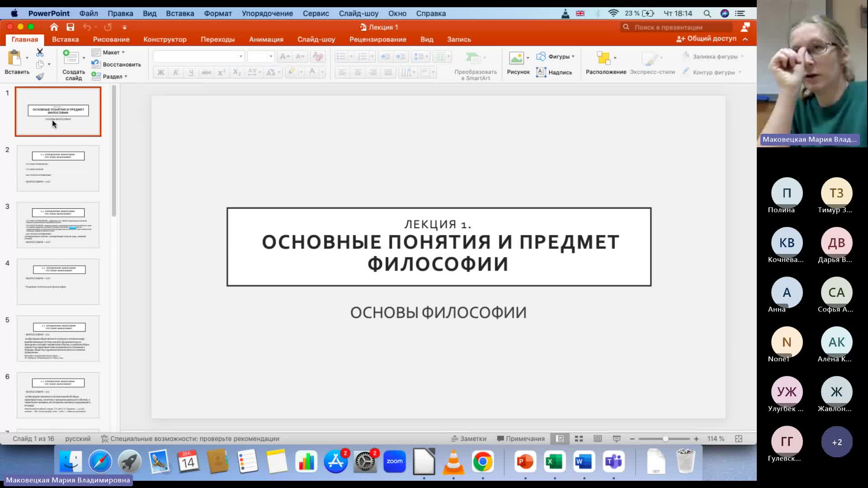Open Zoom app in the Dock
The image size is (868, 488).
coord(394,462)
